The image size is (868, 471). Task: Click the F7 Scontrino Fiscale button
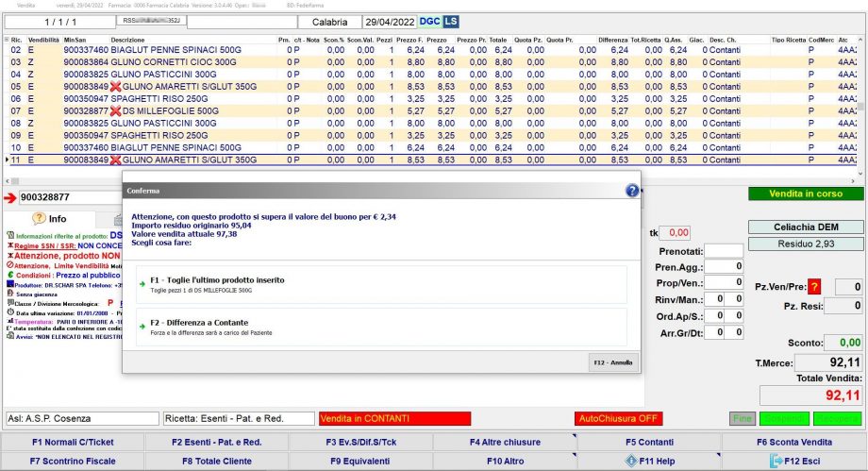[x=72, y=461]
